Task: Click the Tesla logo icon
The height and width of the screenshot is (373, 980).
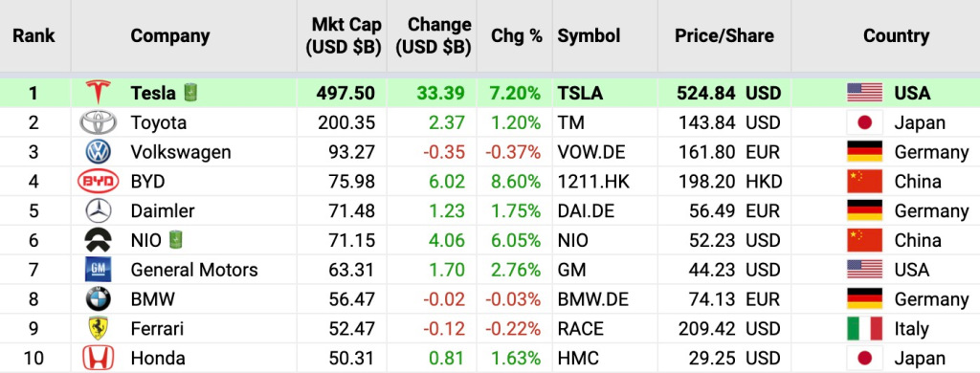Action: point(99,93)
